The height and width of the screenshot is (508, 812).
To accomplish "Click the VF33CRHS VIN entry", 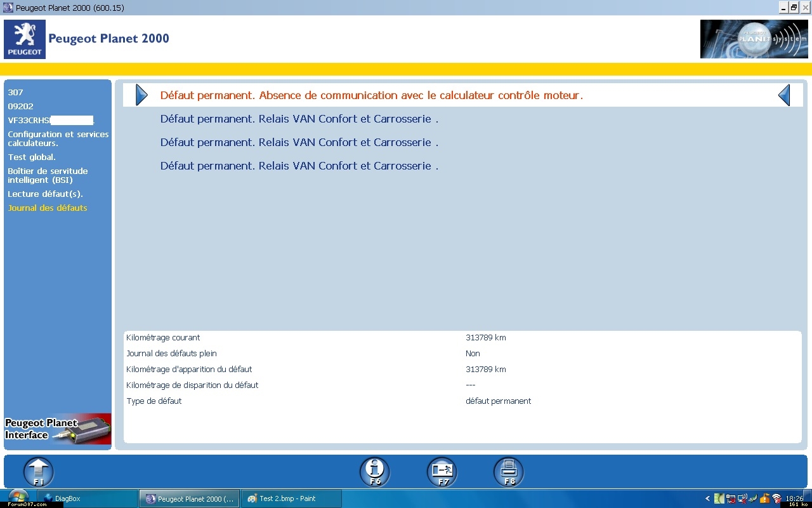I will [x=51, y=120].
